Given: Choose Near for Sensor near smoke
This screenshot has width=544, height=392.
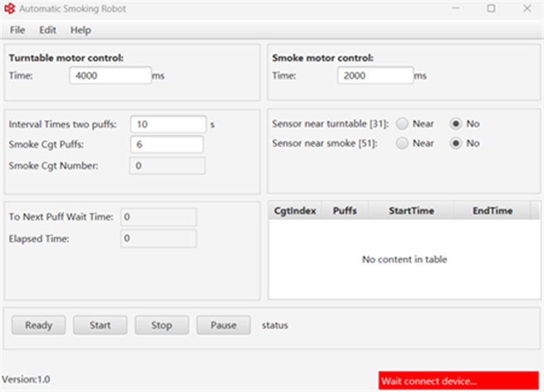Looking at the screenshot, I should pyautogui.click(x=403, y=143).
